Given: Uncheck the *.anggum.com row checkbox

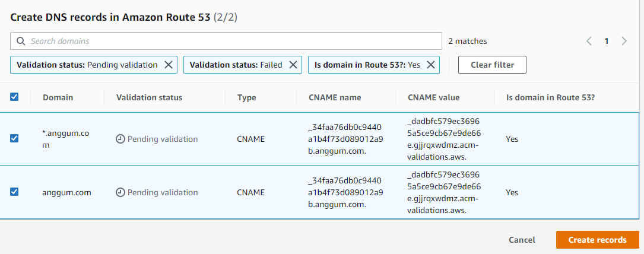Looking at the screenshot, I should tap(14, 138).
